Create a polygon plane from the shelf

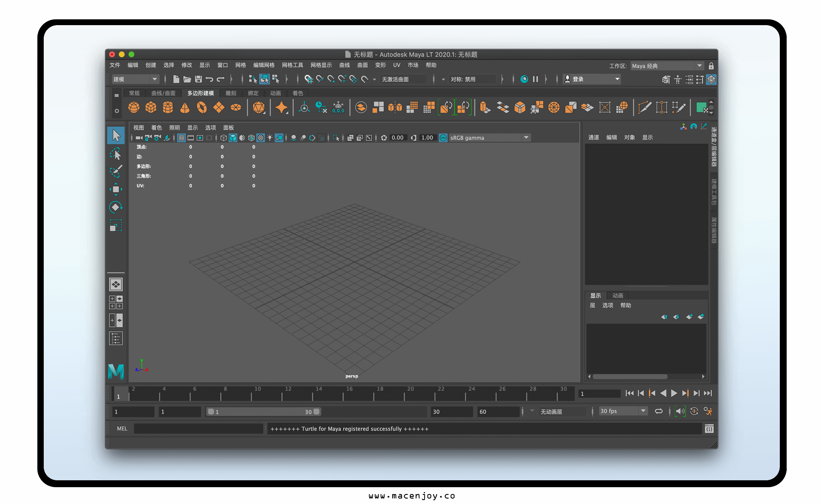click(x=219, y=107)
